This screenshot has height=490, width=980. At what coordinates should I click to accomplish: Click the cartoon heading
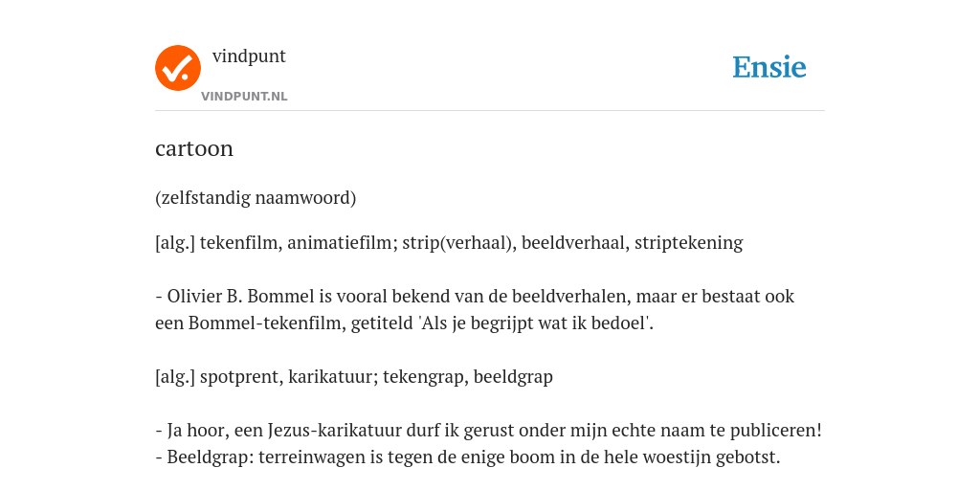coord(193,148)
